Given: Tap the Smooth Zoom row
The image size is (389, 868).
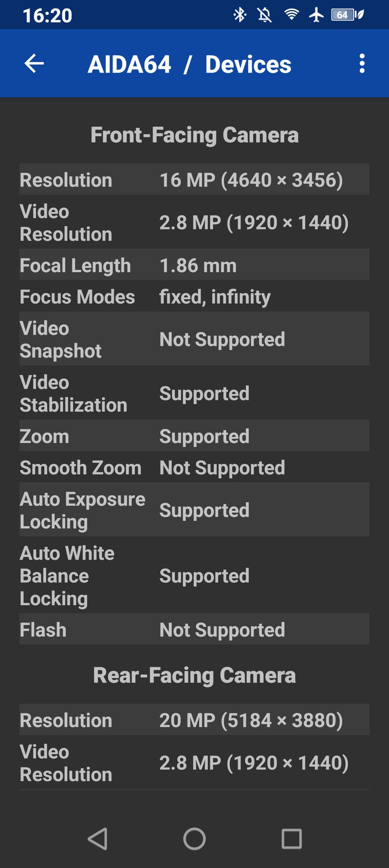Looking at the screenshot, I should 194,468.
